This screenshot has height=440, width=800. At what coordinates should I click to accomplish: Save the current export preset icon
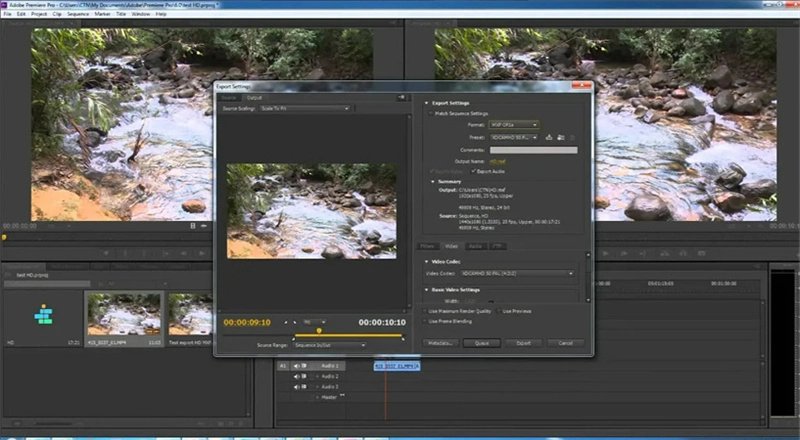(549, 137)
